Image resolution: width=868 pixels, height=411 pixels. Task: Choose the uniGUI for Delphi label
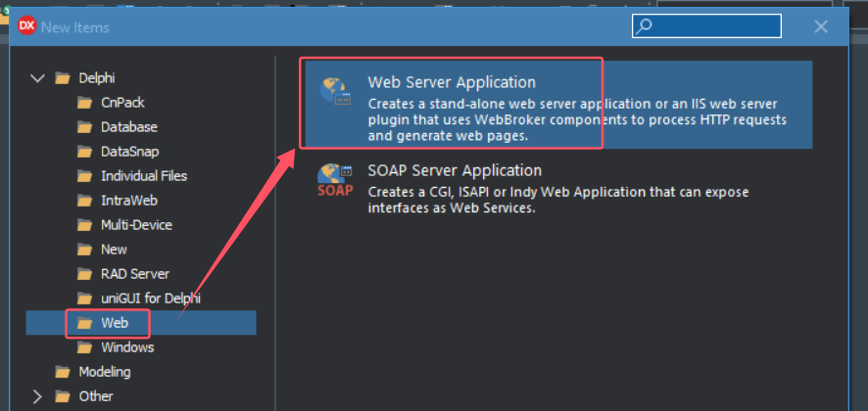click(151, 298)
